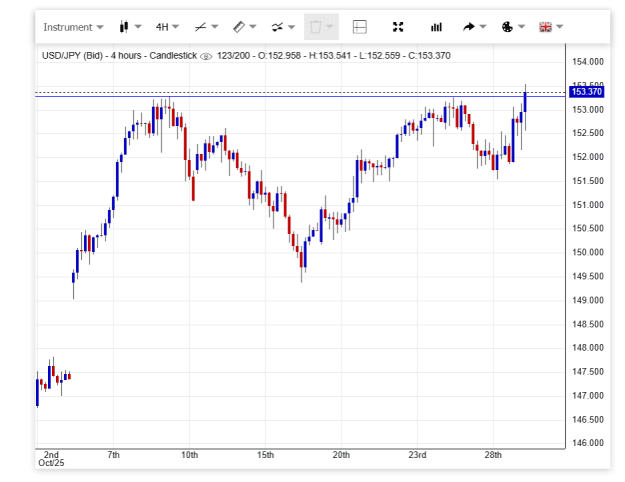Expand the arrow beside the share icon

[483, 27]
